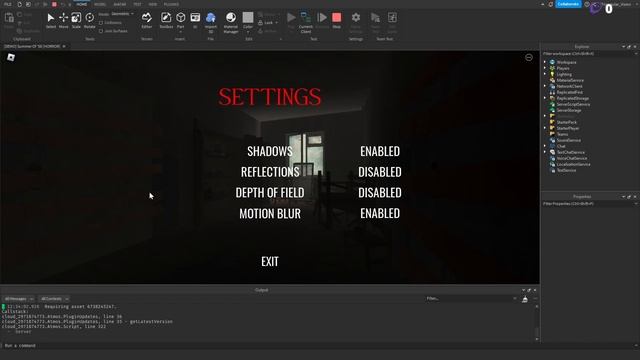Switch to the VIEW ribbon tab

tap(153, 4)
